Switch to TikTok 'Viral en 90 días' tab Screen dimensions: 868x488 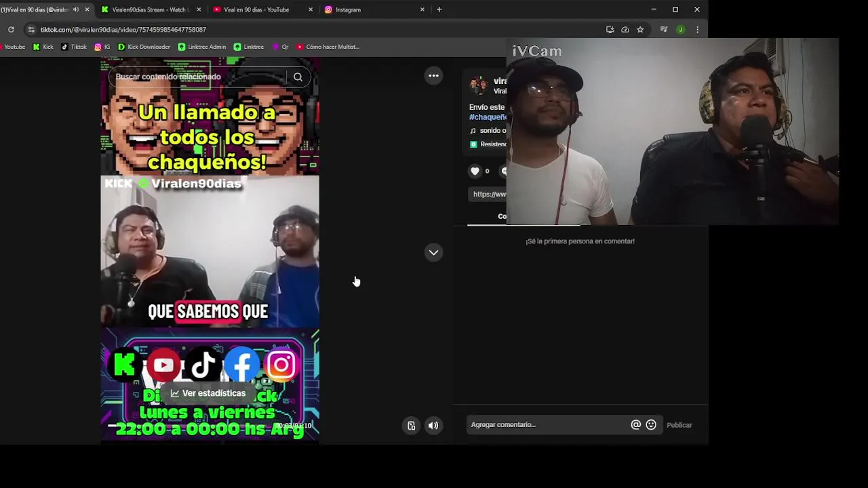coord(35,9)
